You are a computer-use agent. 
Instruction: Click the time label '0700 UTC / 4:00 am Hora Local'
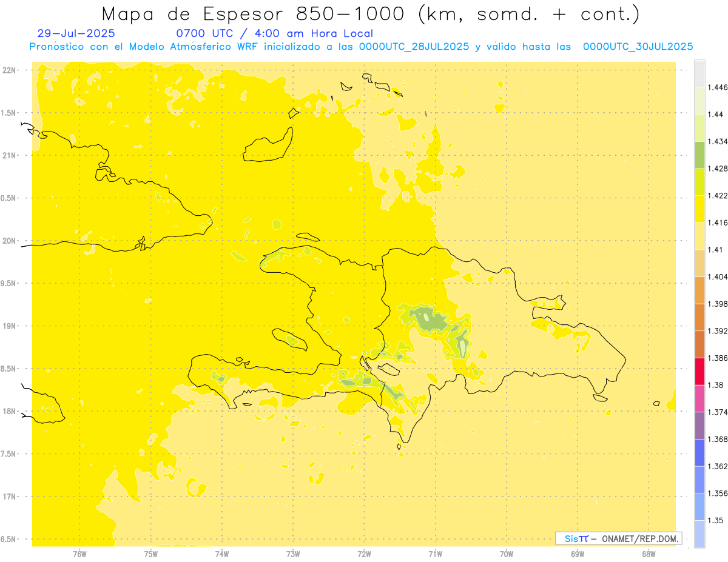tap(274, 33)
